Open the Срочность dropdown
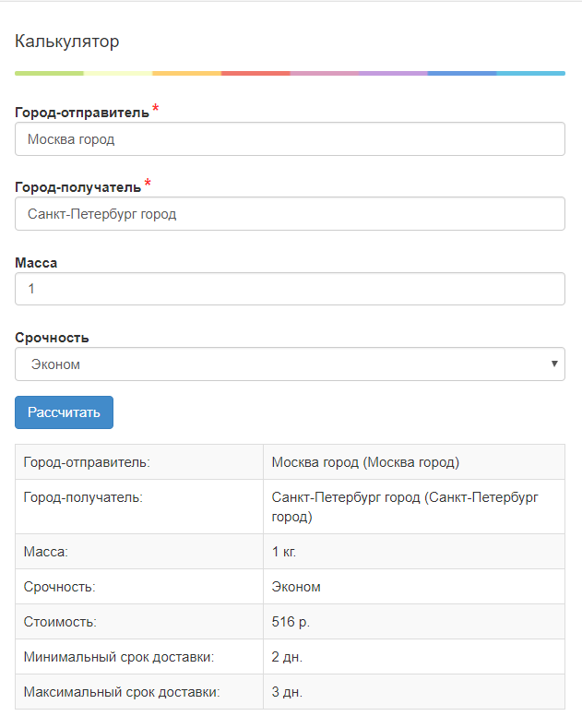 click(290, 364)
